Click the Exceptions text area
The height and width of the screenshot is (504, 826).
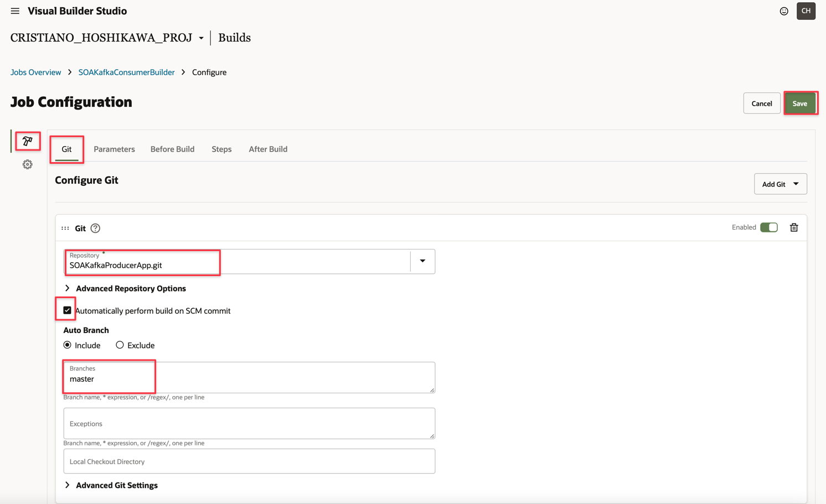249,423
